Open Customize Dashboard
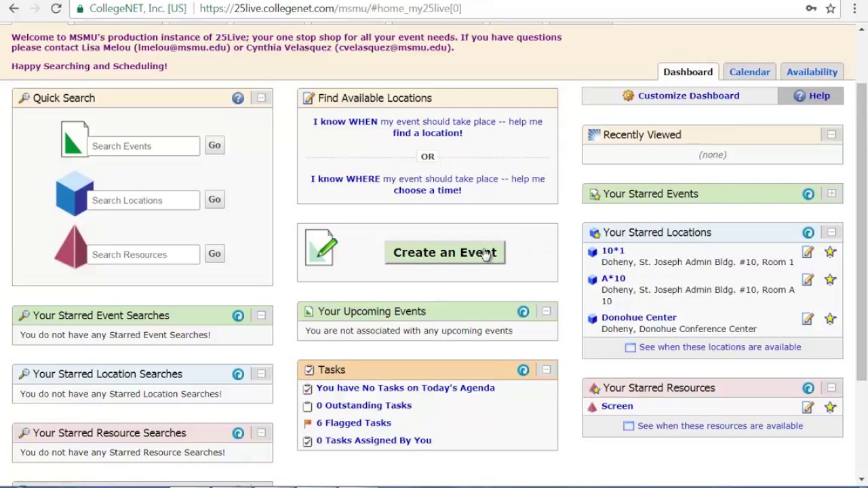The height and width of the screenshot is (488, 868). (x=680, y=96)
